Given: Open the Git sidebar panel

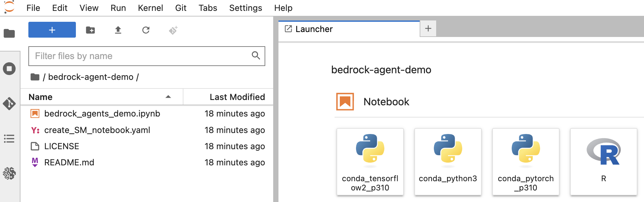Looking at the screenshot, I should pos(9,104).
